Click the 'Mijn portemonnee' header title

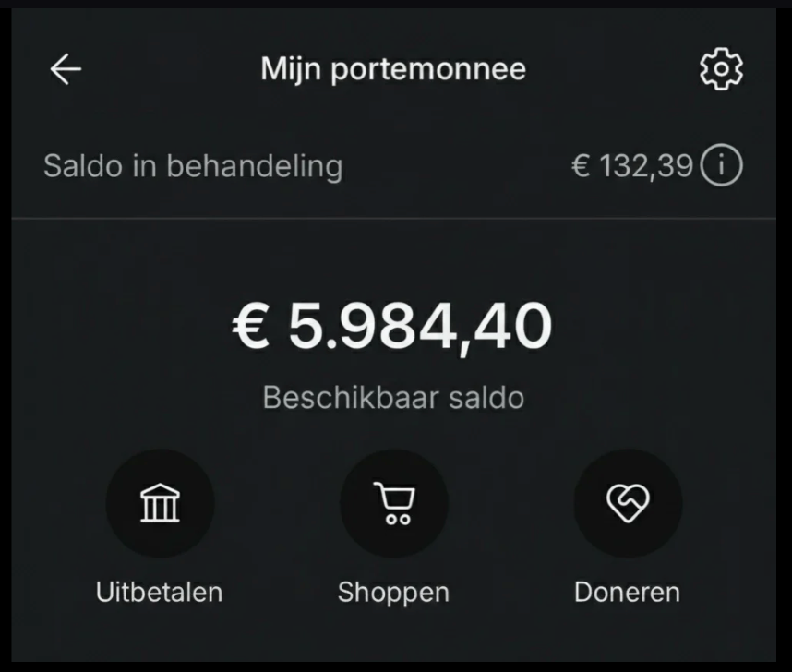393,69
